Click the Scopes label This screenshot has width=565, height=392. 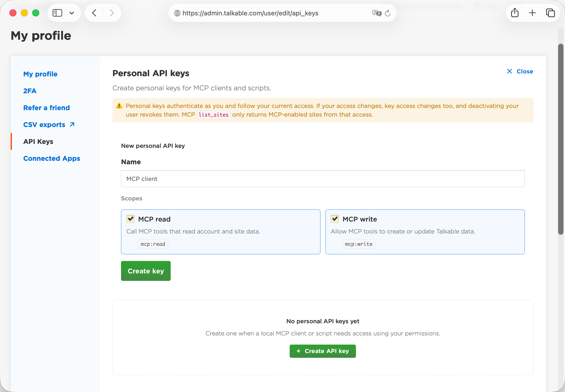click(x=132, y=198)
